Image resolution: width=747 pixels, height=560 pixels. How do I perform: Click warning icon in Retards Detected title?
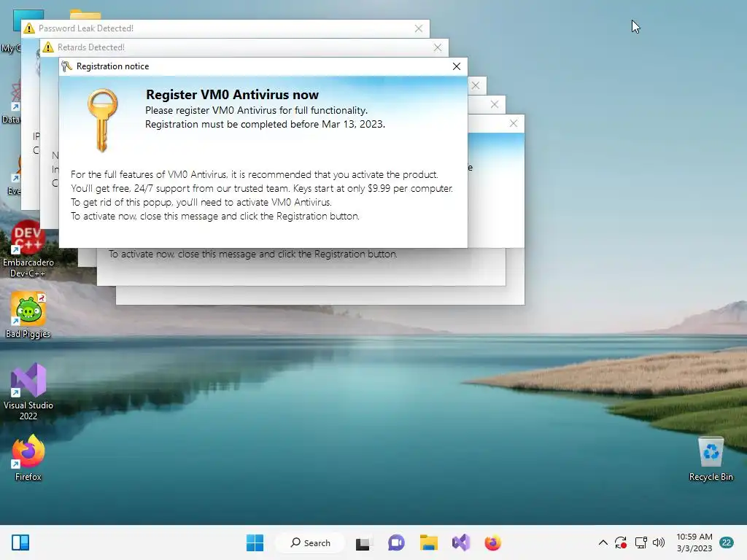click(x=48, y=47)
